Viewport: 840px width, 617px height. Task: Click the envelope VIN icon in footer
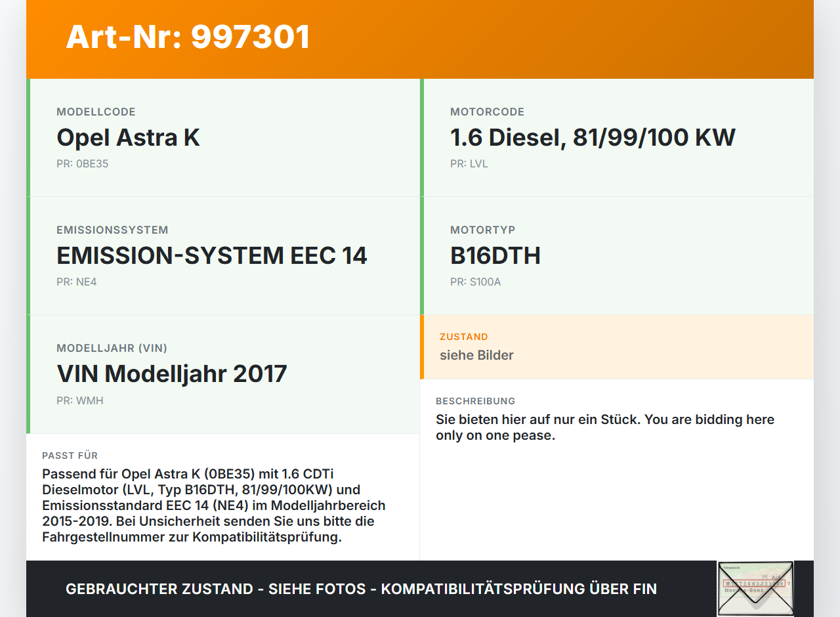point(755,588)
